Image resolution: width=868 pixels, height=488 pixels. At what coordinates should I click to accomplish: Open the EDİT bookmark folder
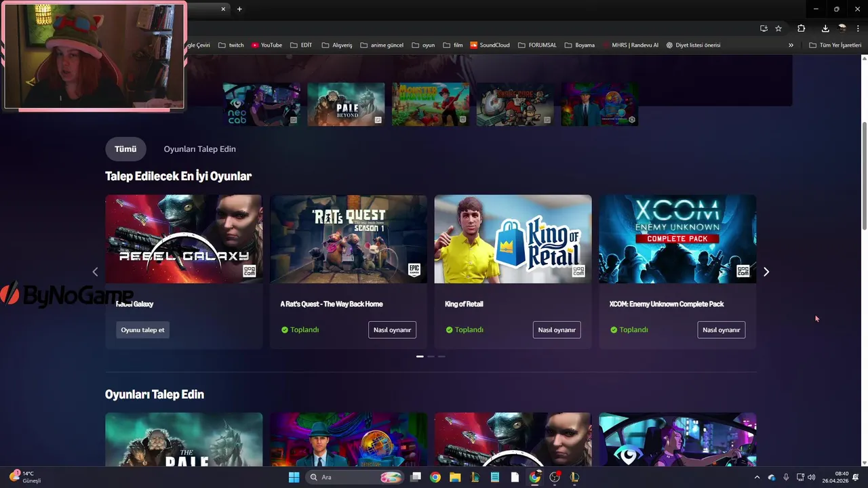301,45
